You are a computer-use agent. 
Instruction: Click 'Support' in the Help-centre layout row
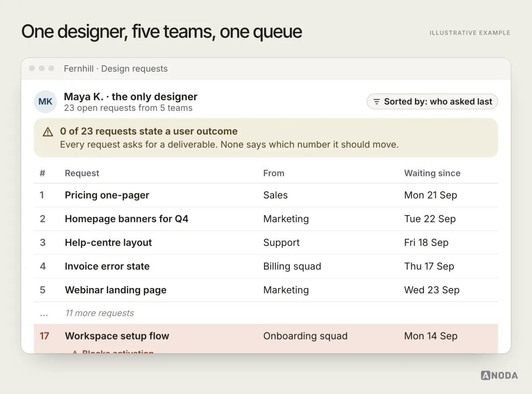click(x=282, y=243)
